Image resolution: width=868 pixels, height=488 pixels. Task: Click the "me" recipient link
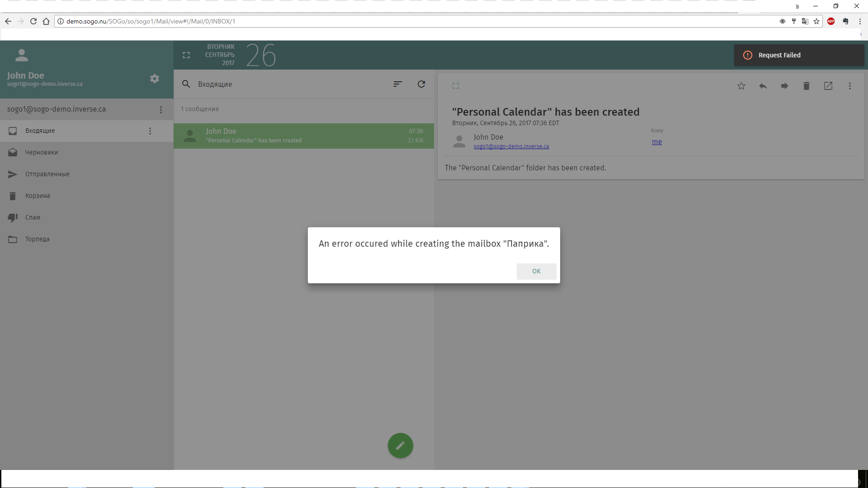pyautogui.click(x=656, y=142)
